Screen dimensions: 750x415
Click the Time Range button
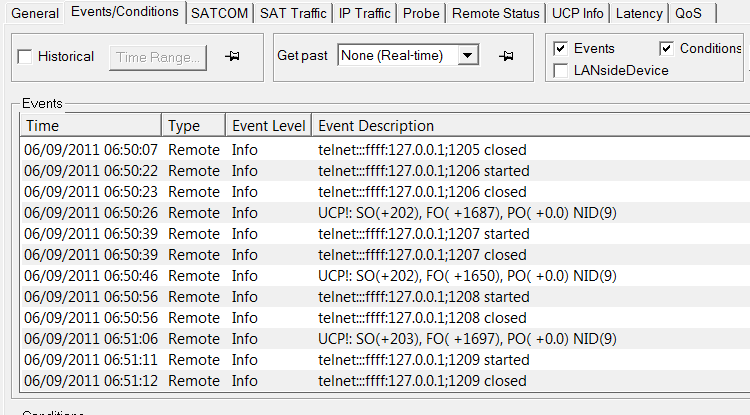point(158,58)
